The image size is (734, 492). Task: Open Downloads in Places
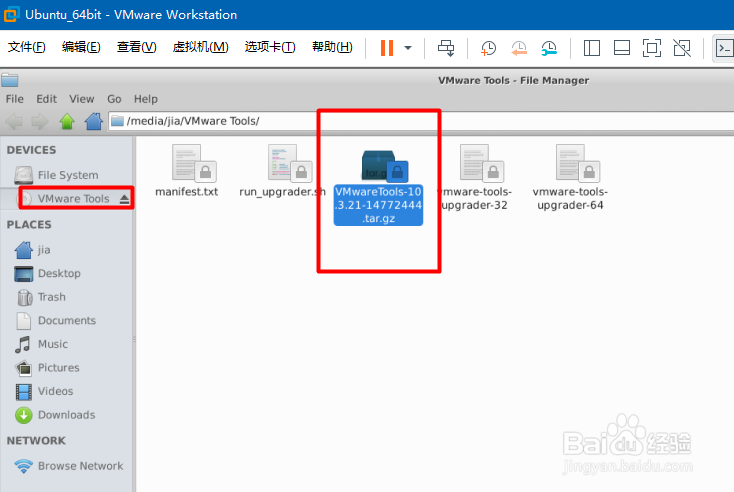67,415
